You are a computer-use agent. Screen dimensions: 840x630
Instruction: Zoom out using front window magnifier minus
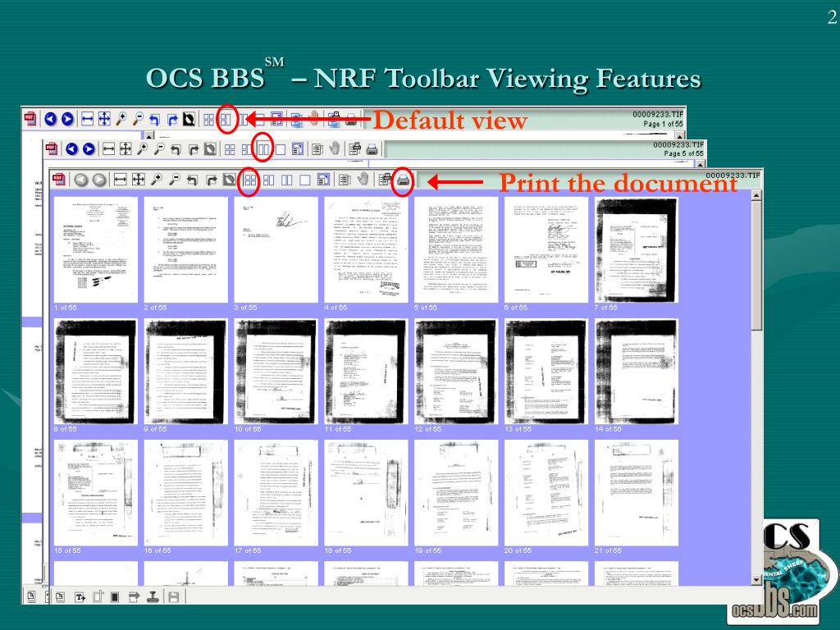click(174, 180)
